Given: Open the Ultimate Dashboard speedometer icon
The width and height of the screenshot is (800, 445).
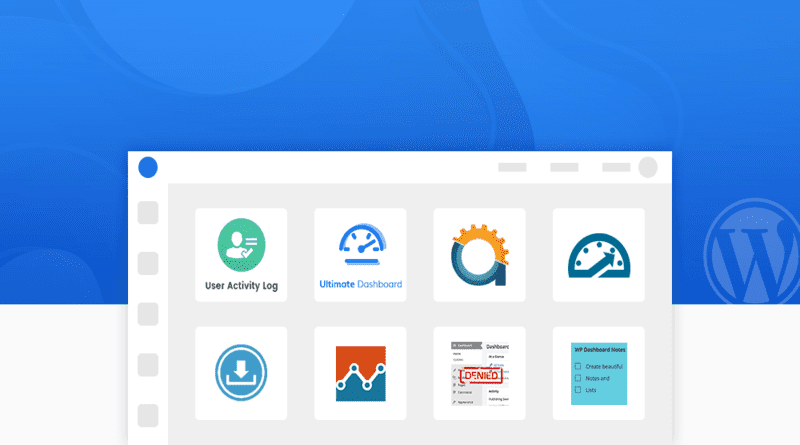Looking at the screenshot, I should [362, 244].
